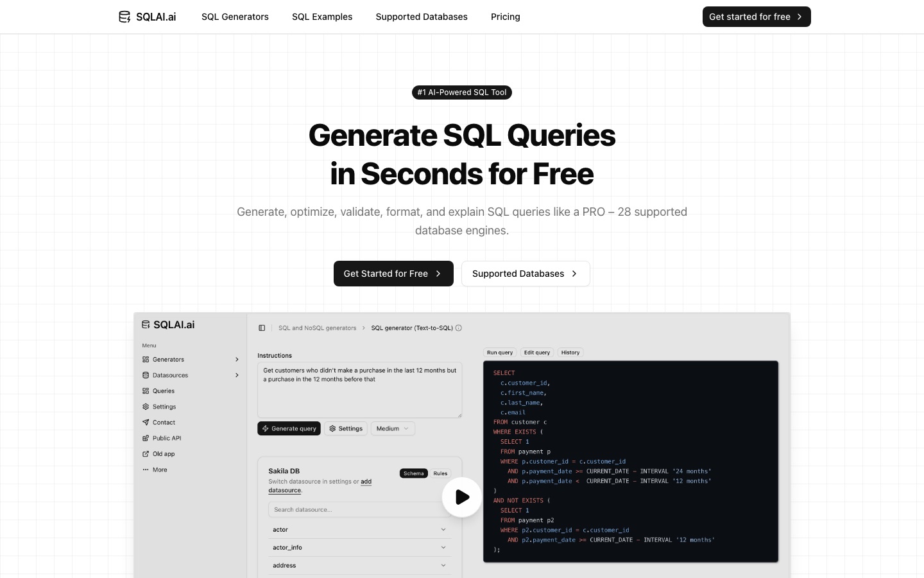Viewport: 924px width, 578px height.
Task: Switch the Sakila DB view to Rules
Action: (x=440, y=473)
